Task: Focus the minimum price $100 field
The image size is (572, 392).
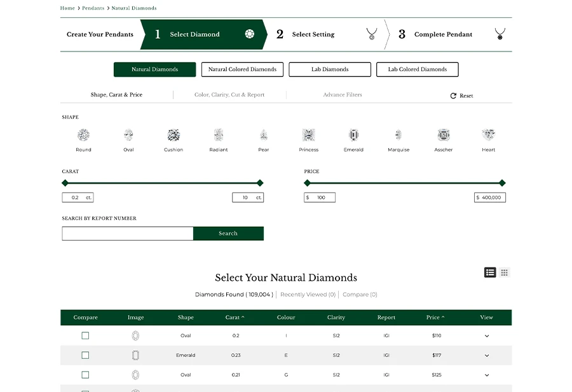Action: tap(320, 198)
